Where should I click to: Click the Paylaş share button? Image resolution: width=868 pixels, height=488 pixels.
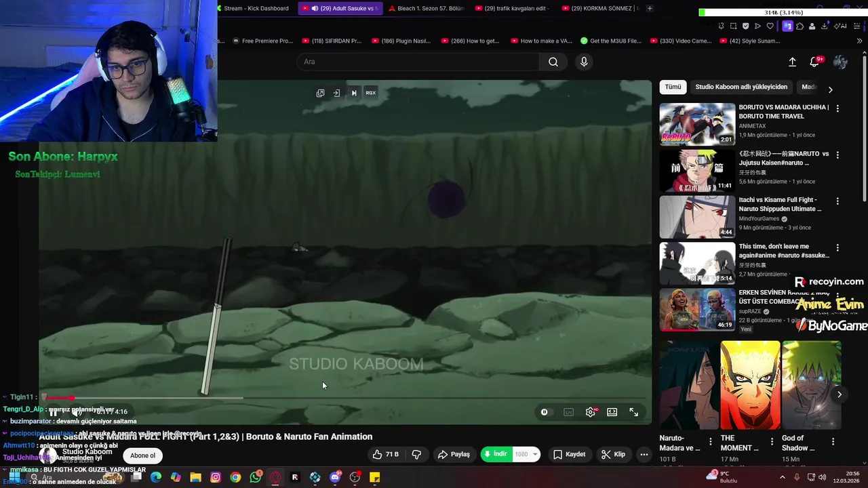[454, 454]
